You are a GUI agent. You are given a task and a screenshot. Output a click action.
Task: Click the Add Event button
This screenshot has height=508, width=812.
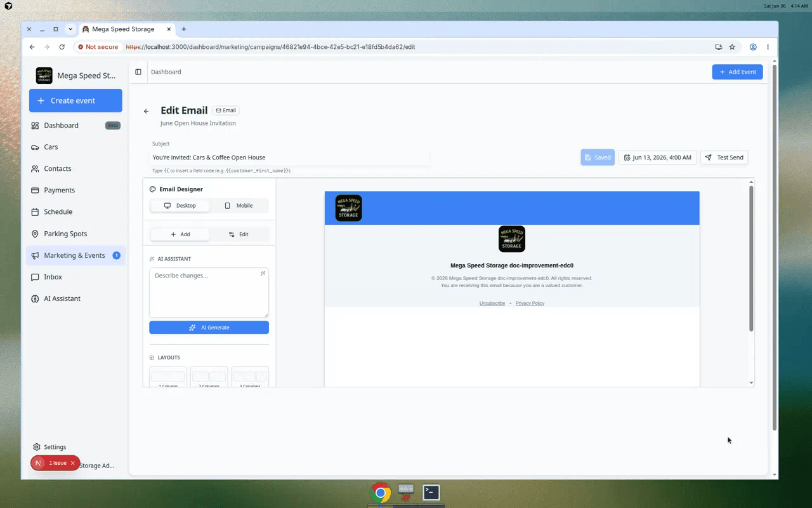pos(737,72)
